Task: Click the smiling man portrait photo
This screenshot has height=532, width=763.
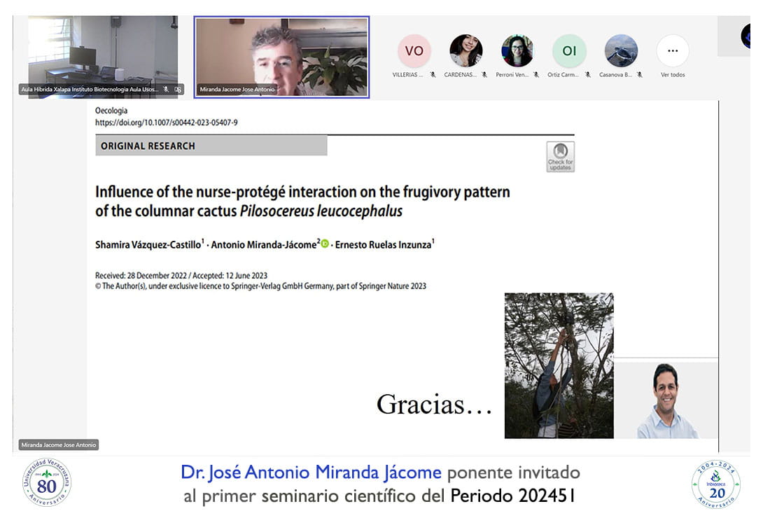Action: click(x=666, y=400)
